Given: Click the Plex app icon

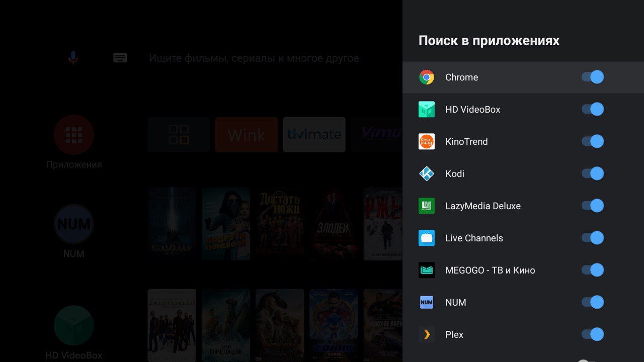Looking at the screenshot, I should 427,335.
